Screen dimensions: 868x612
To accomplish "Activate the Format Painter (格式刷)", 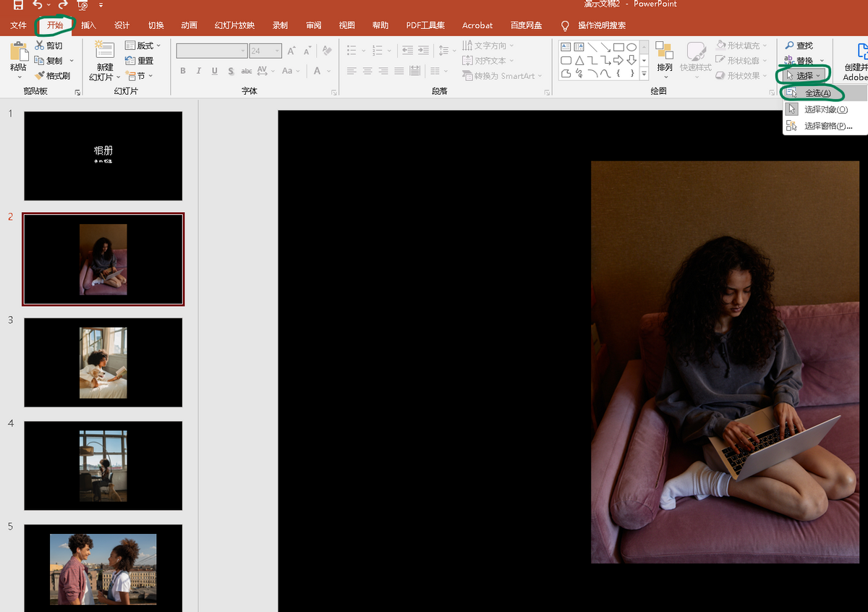I will 52,76.
